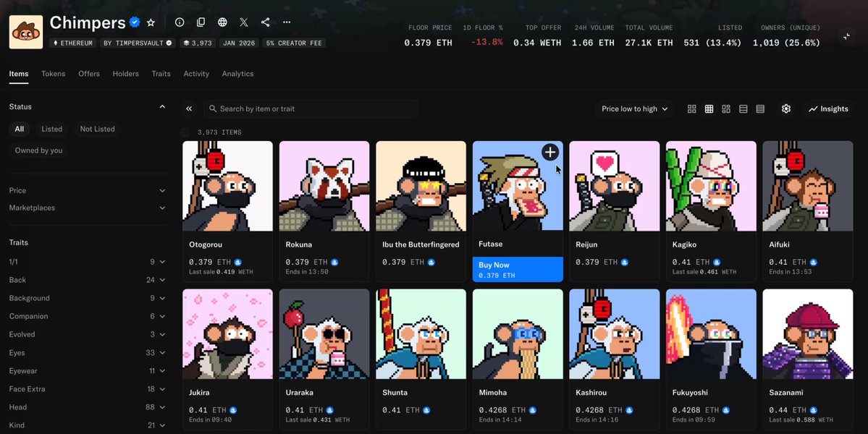Open the Analytics tab
This screenshot has width=868, height=434.
click(x=237, y=74)
